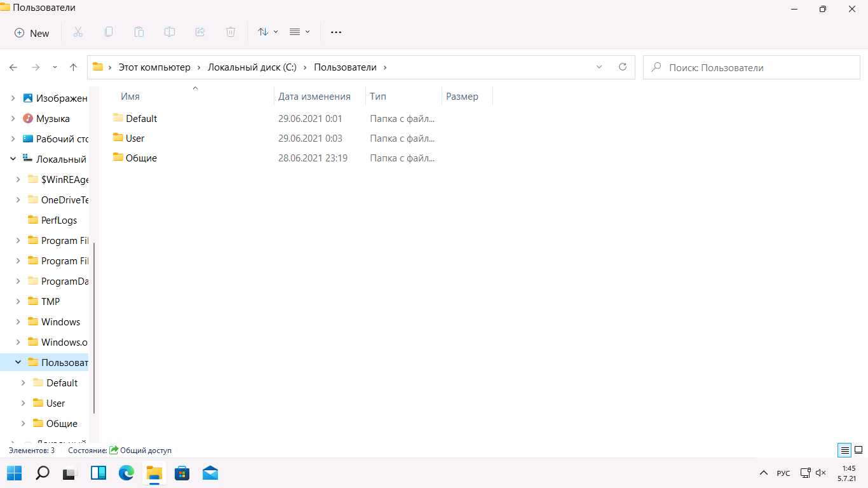Open taskbar Search icon
The image size is (868, 488).
(43, 473)
